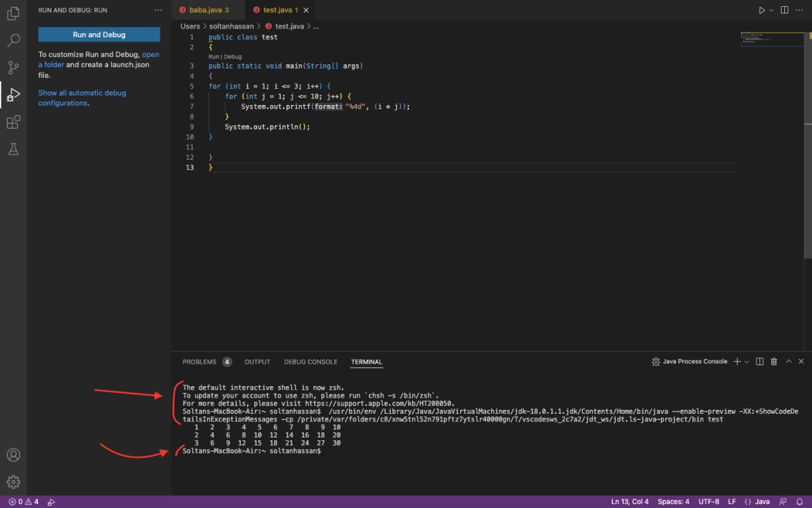Open the Extensions view

[x=13, y=122]
